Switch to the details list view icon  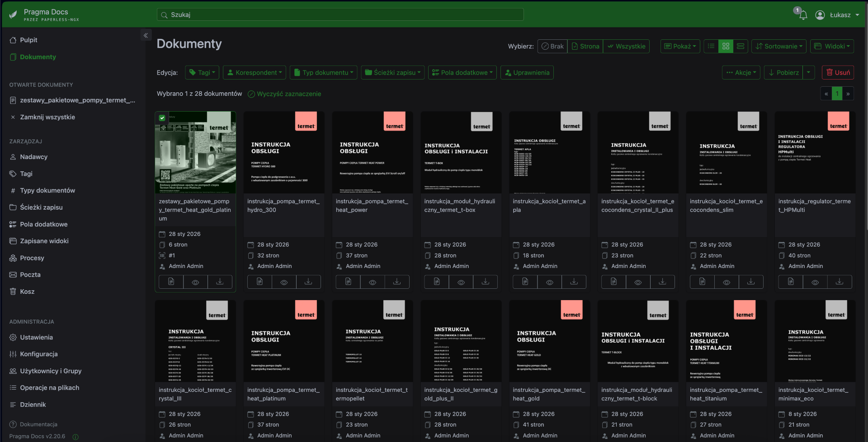[x=711, y=46]
